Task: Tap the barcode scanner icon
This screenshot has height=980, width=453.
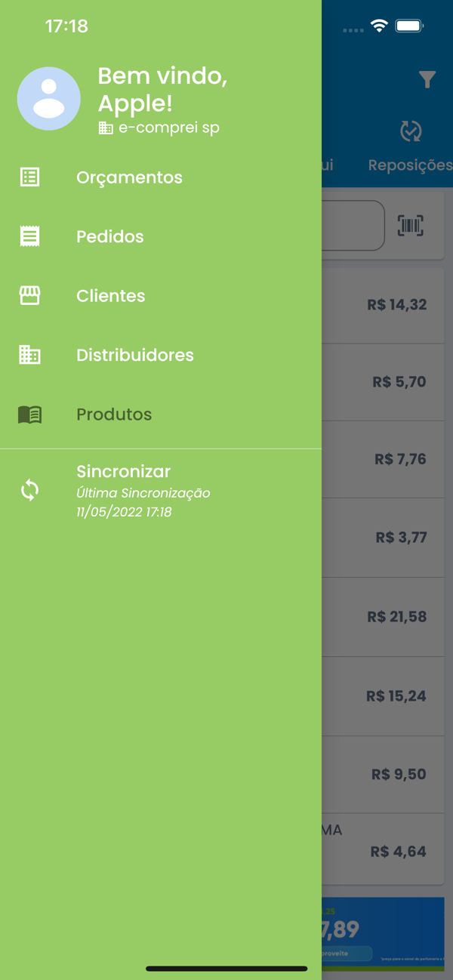Action: [411, 225]
